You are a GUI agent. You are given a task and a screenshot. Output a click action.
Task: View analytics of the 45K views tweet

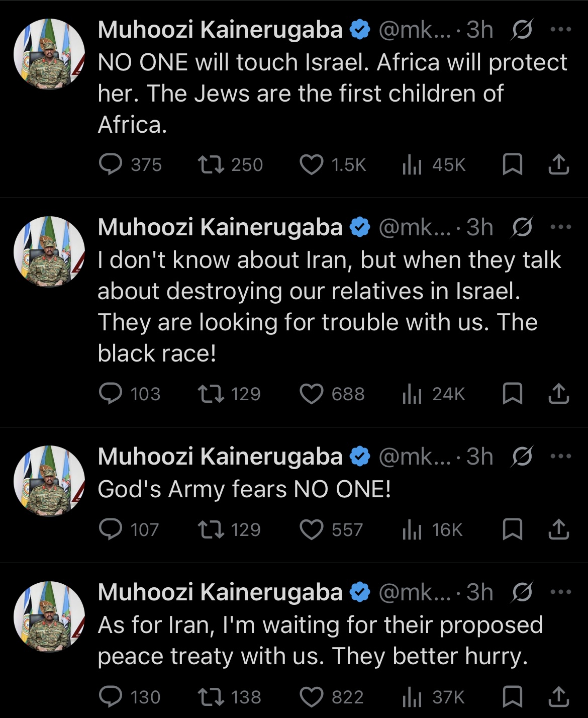tap(412, 165)
